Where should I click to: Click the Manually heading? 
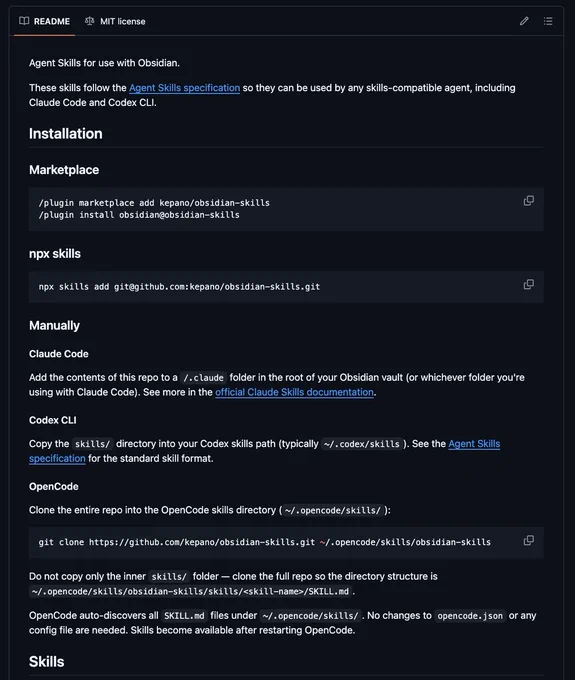tap(54, 325)
